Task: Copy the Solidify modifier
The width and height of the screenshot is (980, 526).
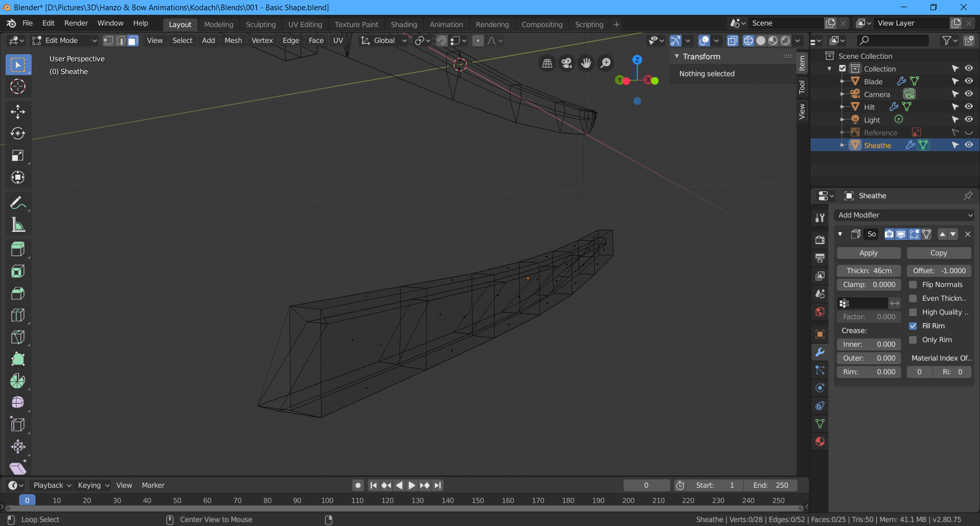Action: pos(939,253)
